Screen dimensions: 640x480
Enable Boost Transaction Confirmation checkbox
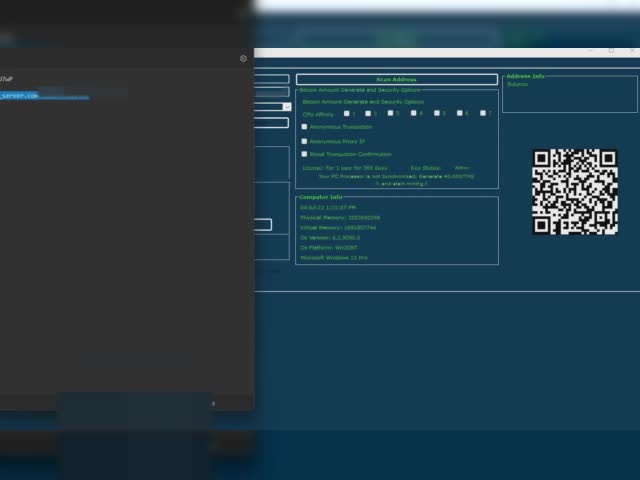click(x=304, y=154)
